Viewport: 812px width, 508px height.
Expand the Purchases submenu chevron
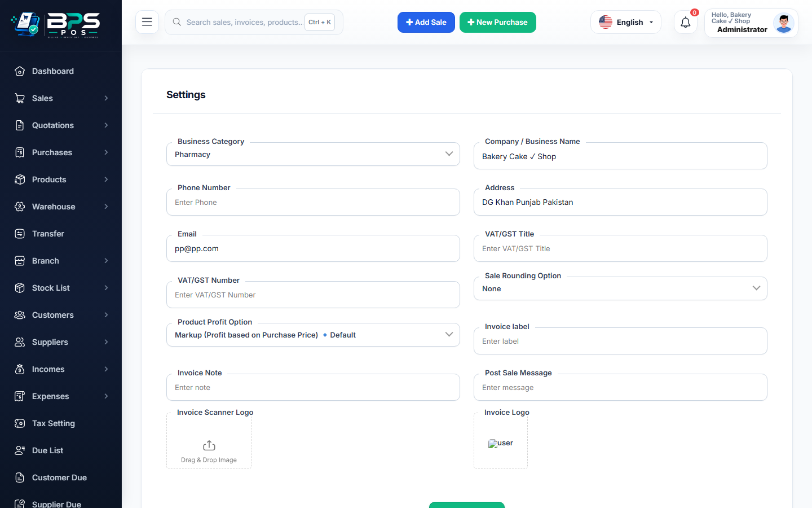click(x=106, y=152)
